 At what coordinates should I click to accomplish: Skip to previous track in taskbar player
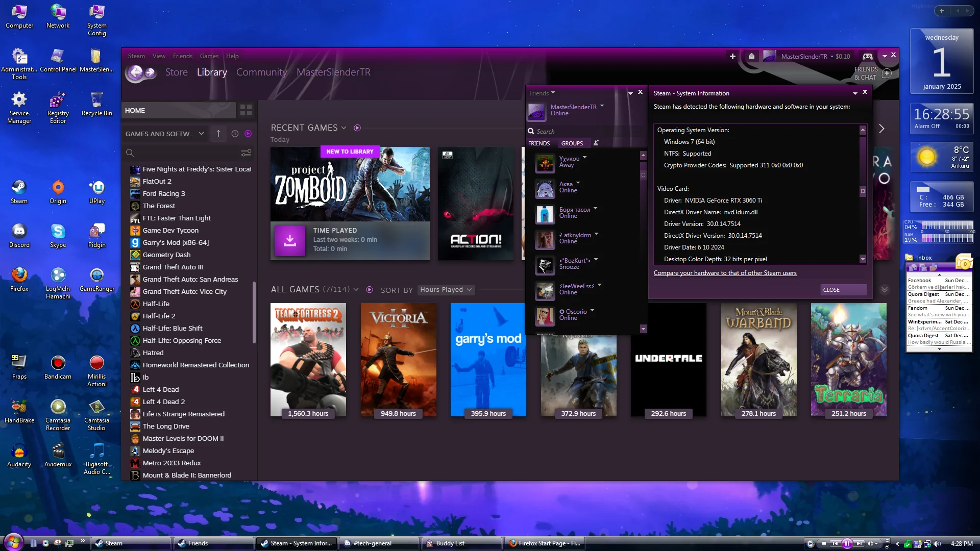(x=835, y=543)
